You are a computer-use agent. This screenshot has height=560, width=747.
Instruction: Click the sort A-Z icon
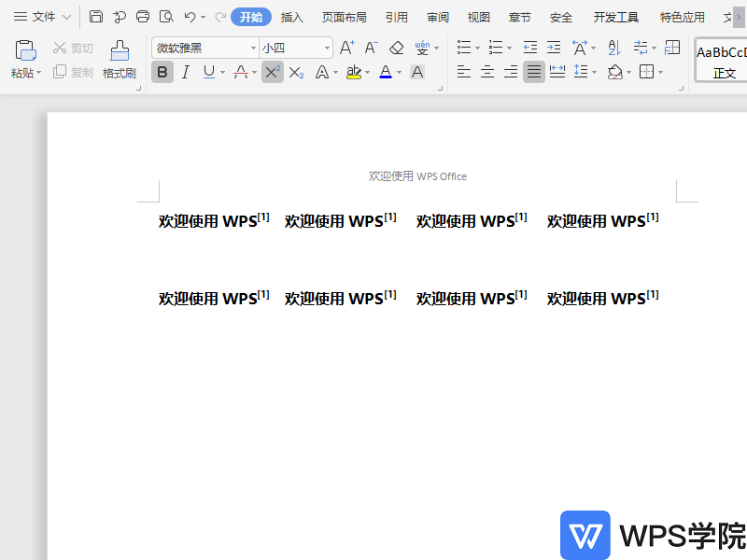(x=613, y=48)
